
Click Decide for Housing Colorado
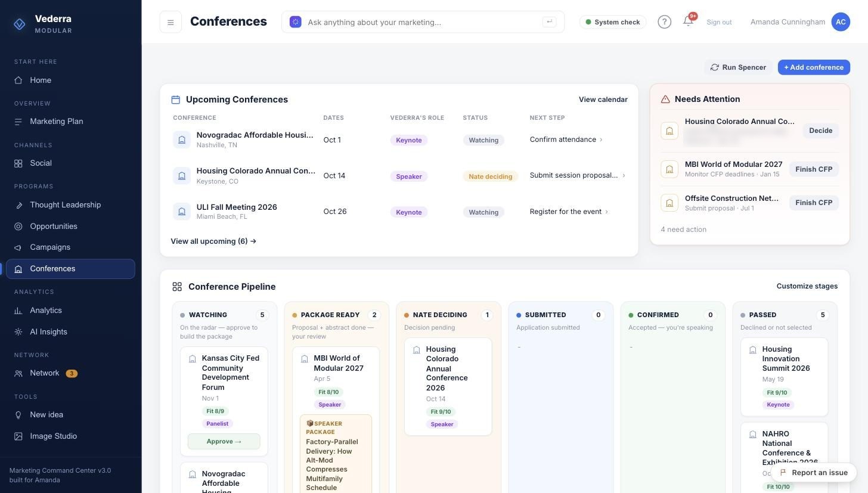(x=820, y=131)
